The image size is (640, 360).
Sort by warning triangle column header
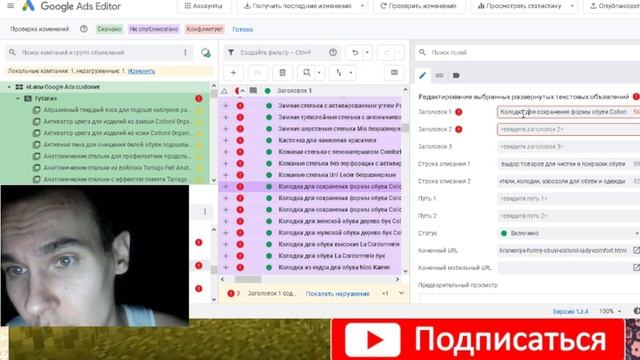pos(224,91)
